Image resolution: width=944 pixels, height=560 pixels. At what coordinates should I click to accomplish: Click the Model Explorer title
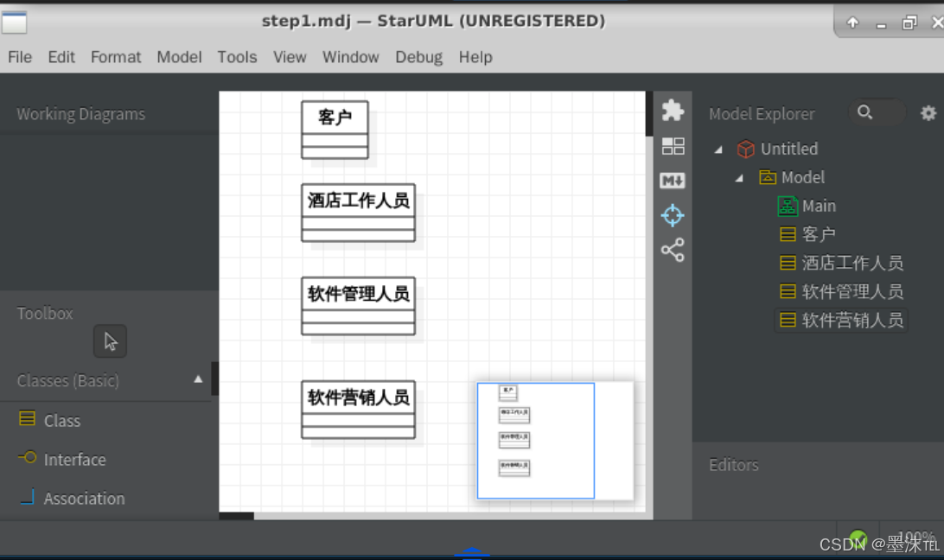coord(762,114)
